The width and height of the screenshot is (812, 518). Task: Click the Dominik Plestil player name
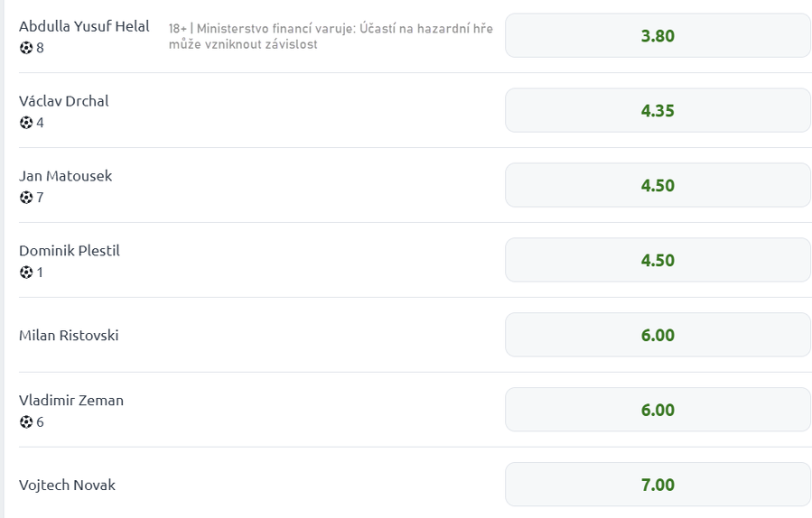tap(70, 251)
